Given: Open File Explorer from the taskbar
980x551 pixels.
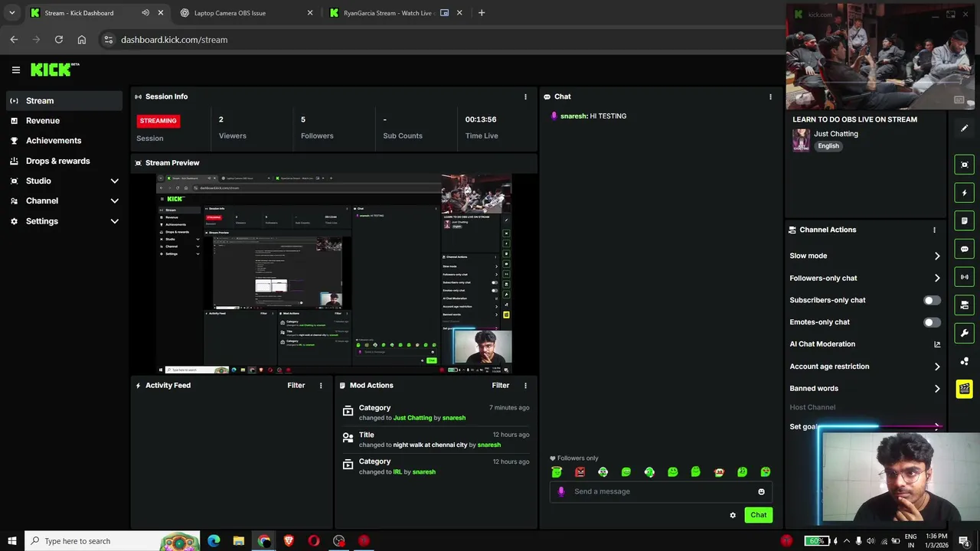Looking at the screenshot, I should click(x=239, y=541).
